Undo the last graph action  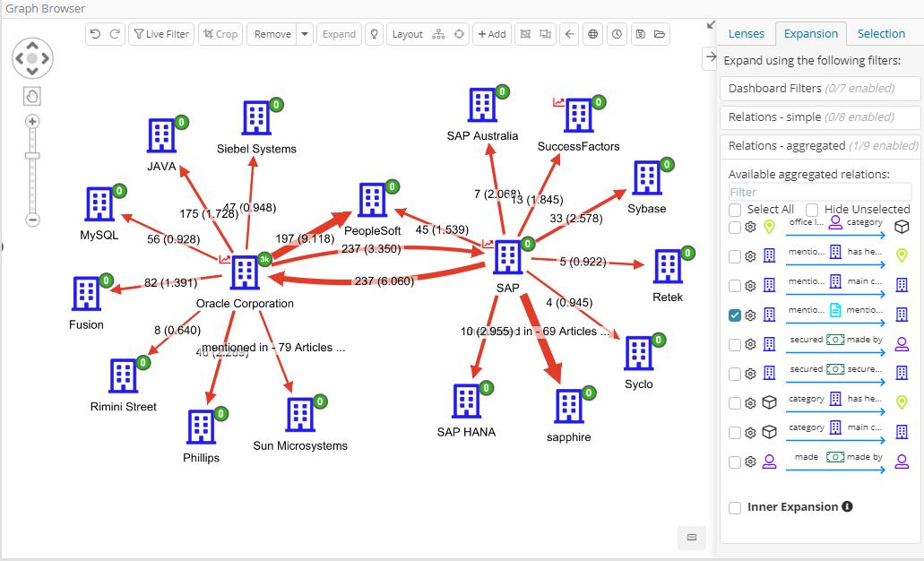point(96,34)
